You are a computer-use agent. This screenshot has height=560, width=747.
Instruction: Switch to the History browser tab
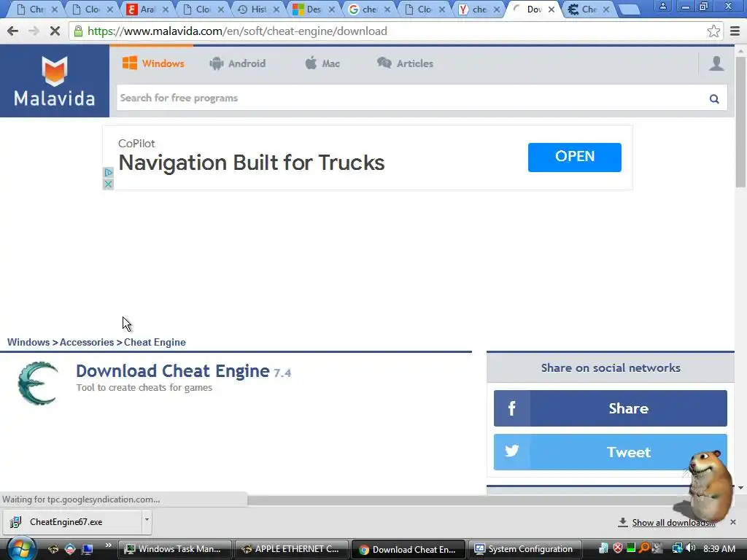tap(258, 9)
